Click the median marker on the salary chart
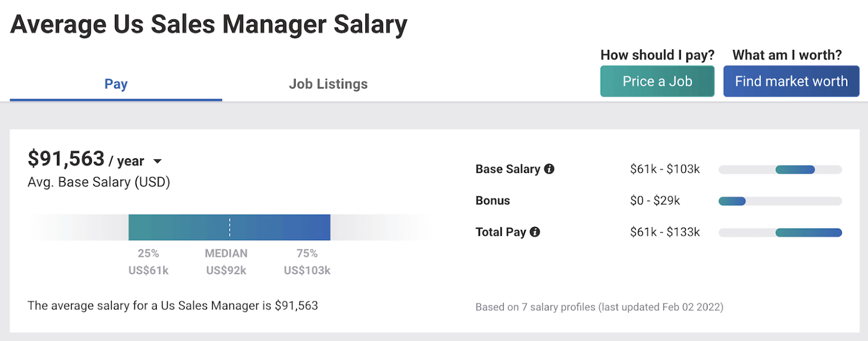 [228, 227]
